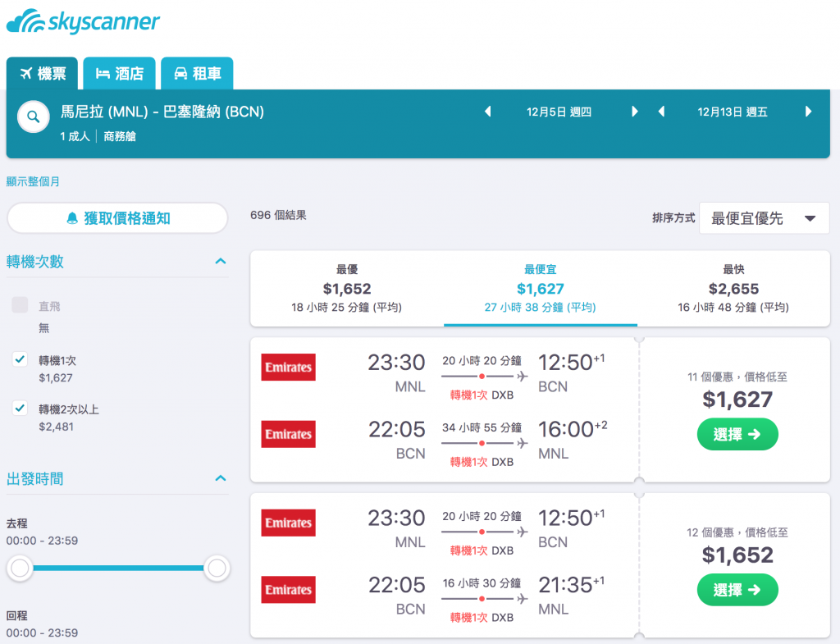Click the 回程 label in departure times
Screen dimensions: 840x644
[16, 615]
